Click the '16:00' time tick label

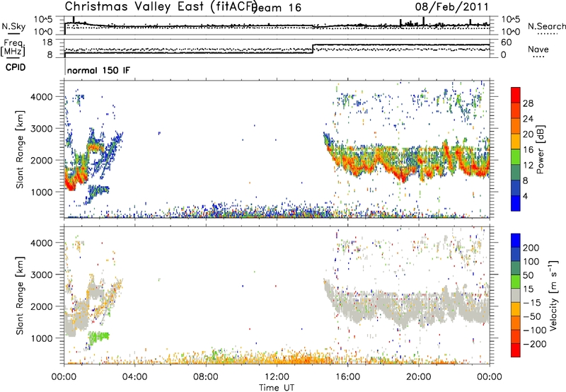pyautogui.click(x=347, y=377)
